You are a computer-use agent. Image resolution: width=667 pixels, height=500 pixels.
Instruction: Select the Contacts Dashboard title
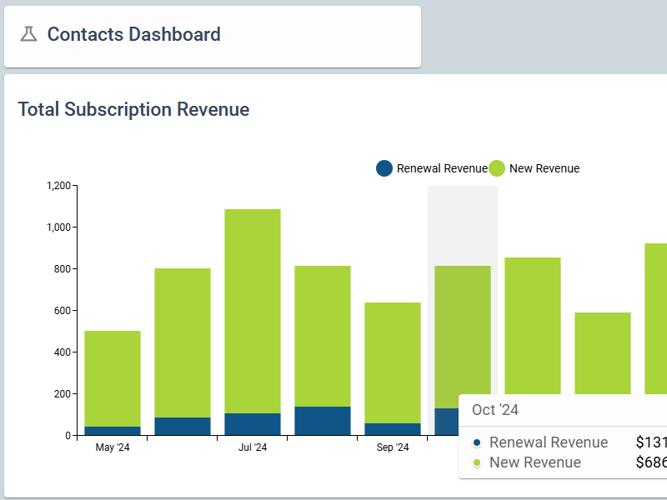click(x=134, y=35)
